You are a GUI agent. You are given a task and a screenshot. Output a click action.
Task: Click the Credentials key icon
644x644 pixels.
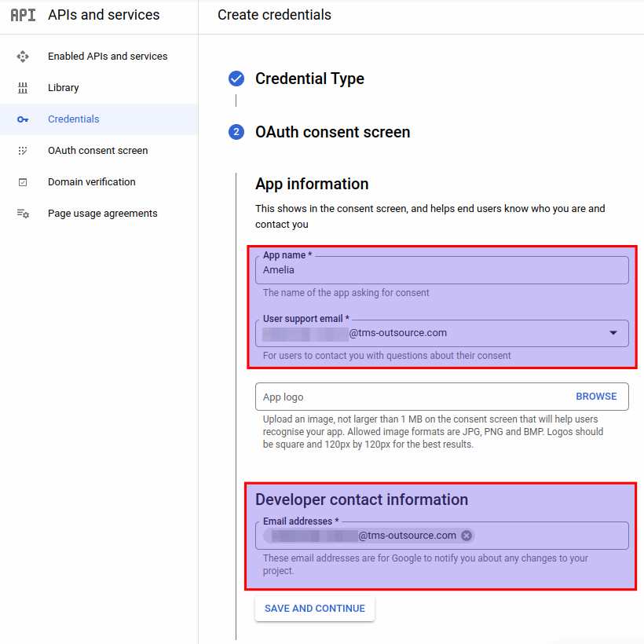(23, 119)
